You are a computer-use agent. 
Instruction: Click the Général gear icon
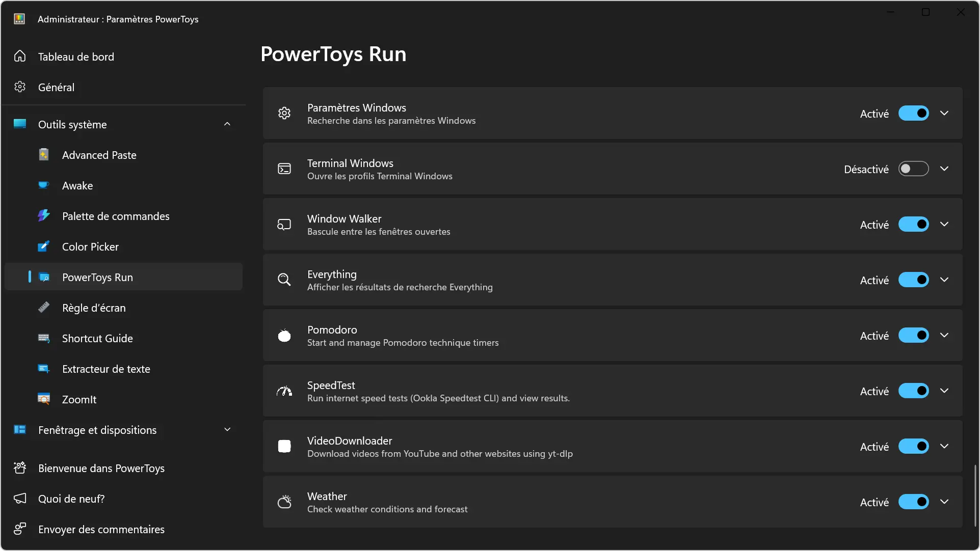[20, 87]
